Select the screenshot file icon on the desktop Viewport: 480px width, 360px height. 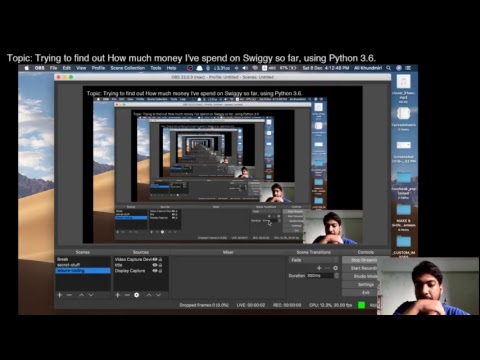tap(403, 145)
